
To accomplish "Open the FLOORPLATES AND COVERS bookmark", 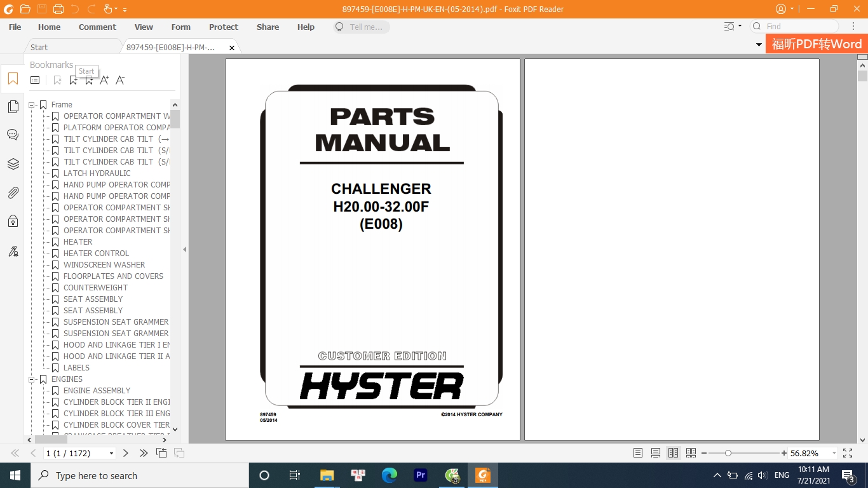I will click(x=113, y=276).
